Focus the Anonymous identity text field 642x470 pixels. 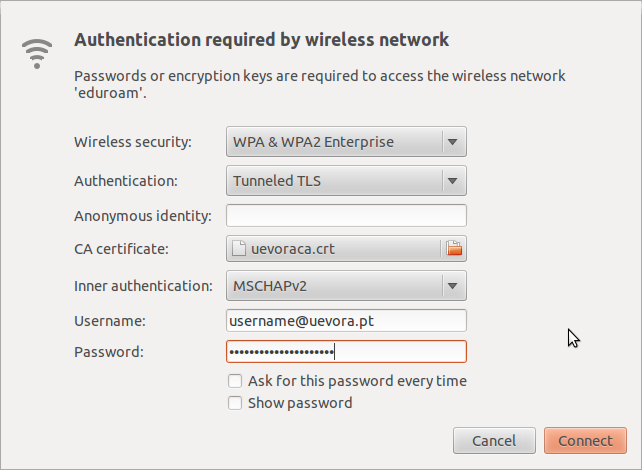point(346,215)
